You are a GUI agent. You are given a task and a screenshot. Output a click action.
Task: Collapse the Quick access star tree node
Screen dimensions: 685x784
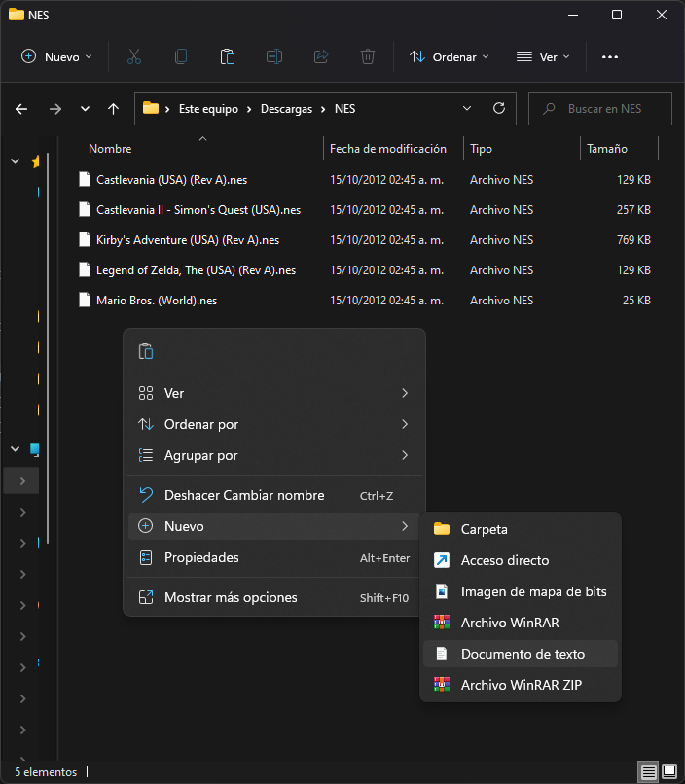coord(15,161)
